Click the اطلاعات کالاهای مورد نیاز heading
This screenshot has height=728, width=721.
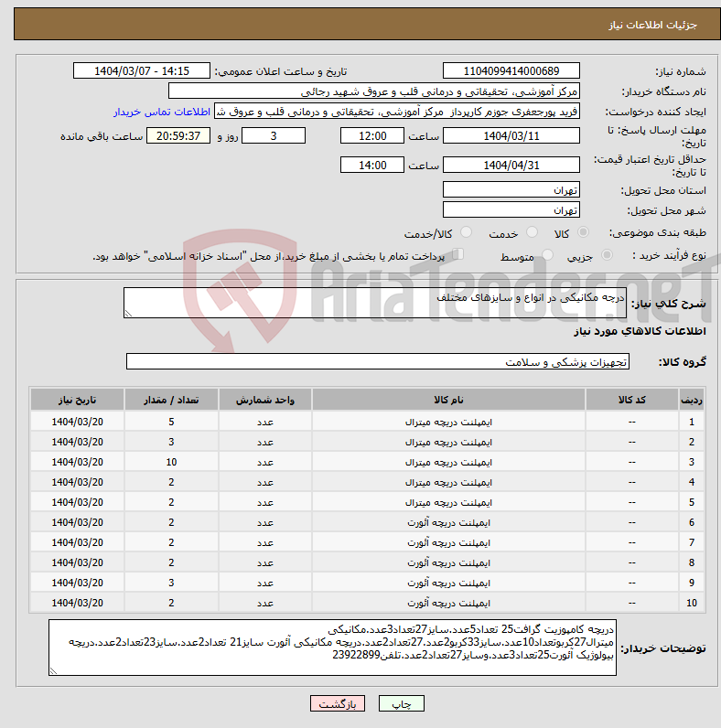pyautogui.click(x=640, y=331)
